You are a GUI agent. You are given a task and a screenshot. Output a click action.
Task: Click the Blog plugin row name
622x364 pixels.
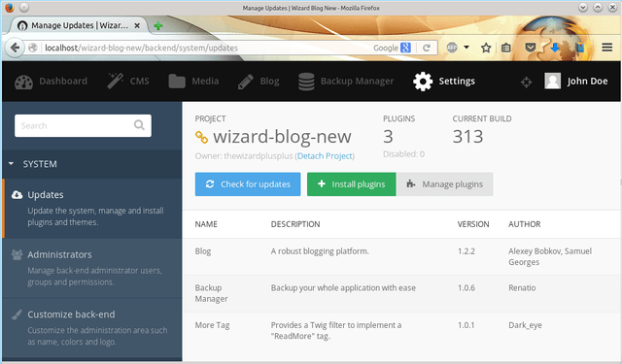[x=203, y=251]
